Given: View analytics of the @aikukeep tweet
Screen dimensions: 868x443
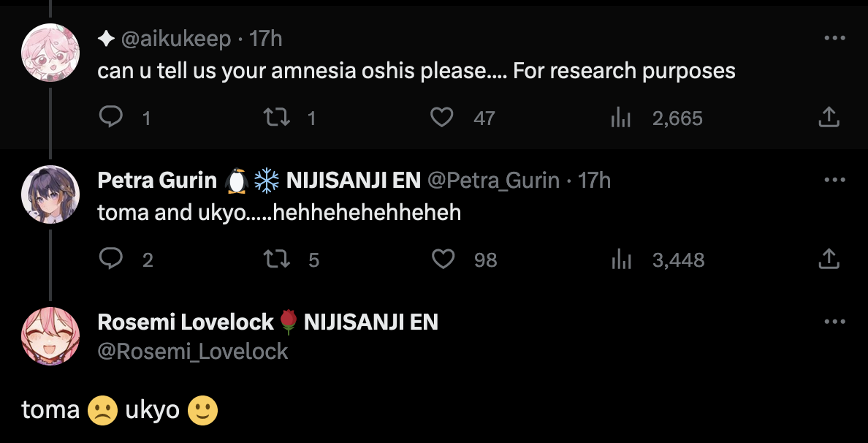Looking at the screenshot, I should tap(620, 118).
